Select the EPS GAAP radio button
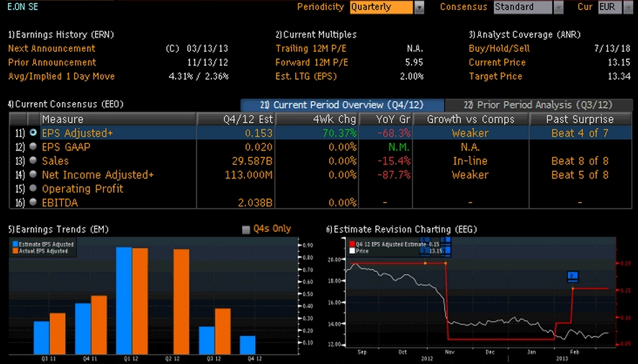 33,147
